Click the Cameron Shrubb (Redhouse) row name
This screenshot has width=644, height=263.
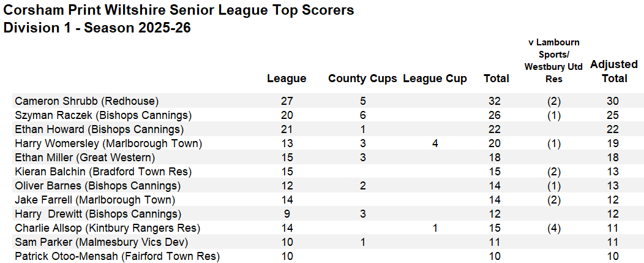87,101
